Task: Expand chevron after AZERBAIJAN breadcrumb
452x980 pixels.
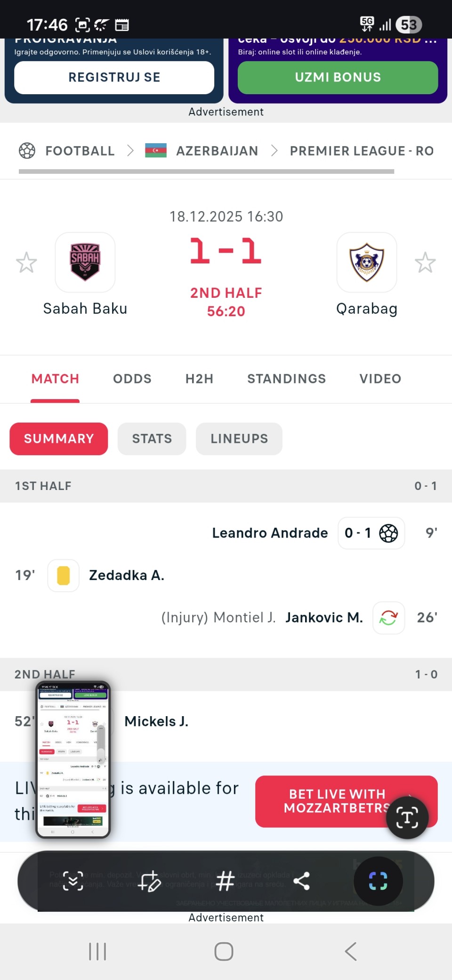Action: 274,151
